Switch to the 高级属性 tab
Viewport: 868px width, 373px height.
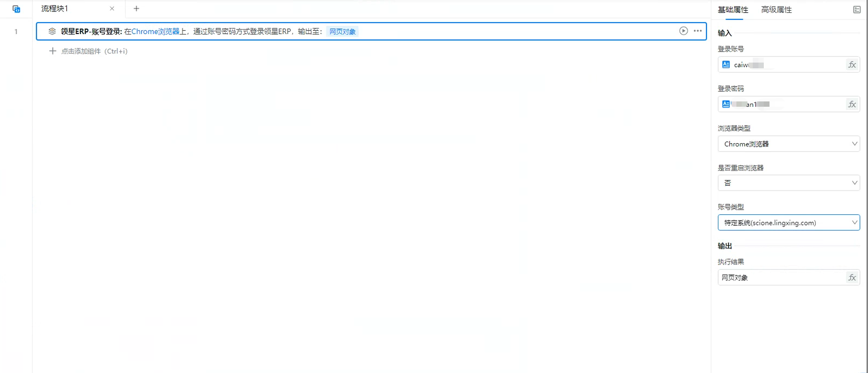pyautogui.click(x=776, y=10)
